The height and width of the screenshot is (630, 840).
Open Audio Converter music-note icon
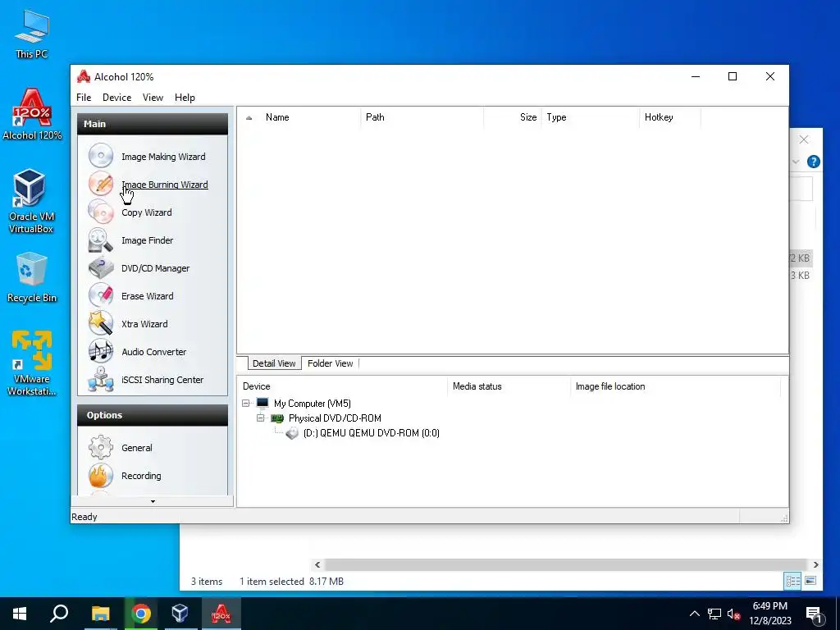[x=101, y=351]
